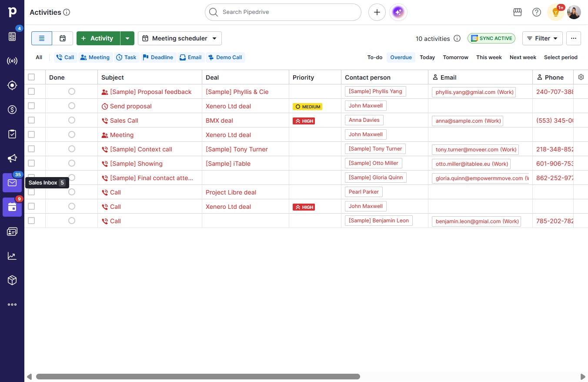This screenshot has height=382, width=588.
Task: Filter activities by Call type
Action: pos(65,57)
